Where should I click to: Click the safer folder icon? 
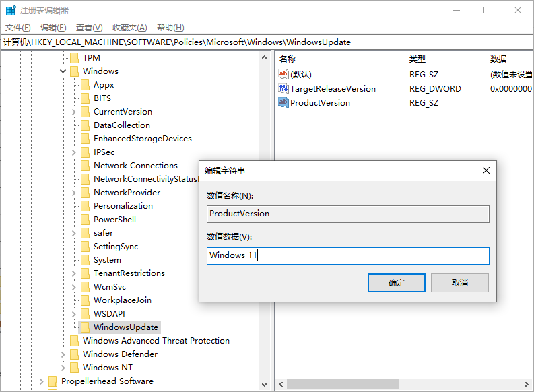coord(85,233)
